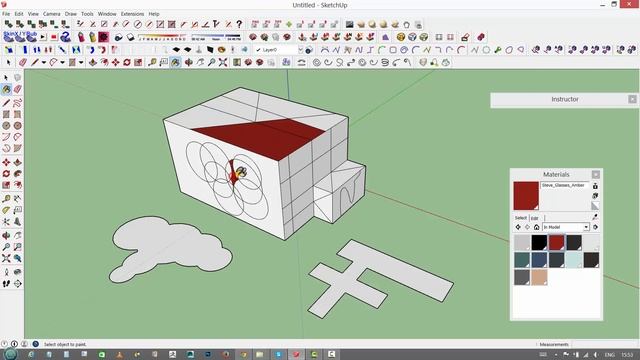Click the Circle tool in left toolbar
Screen dimensions: 640x360
6,126
